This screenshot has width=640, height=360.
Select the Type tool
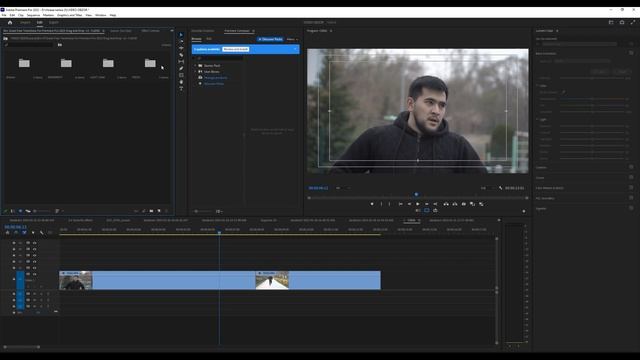tap(181, 88)
